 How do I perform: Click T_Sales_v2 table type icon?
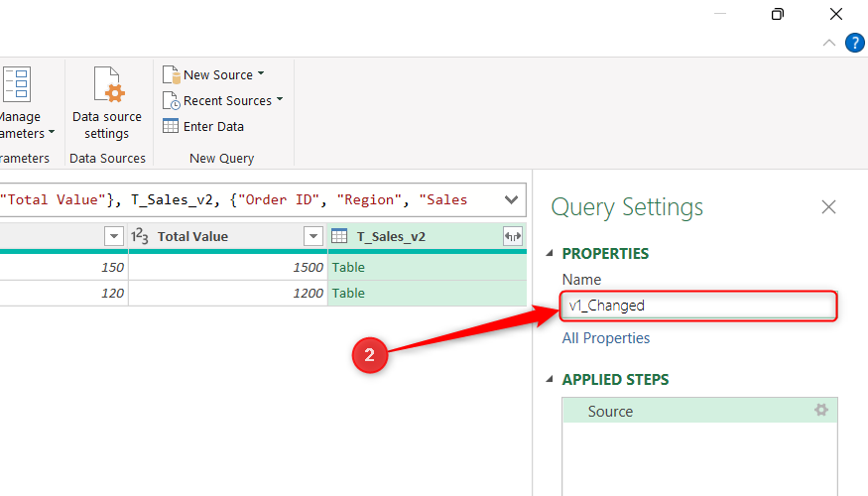point(339,236)
